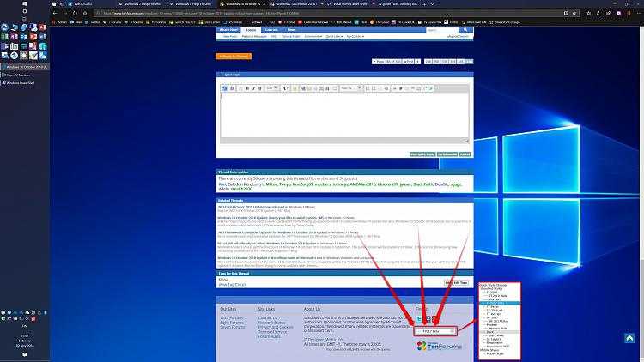The height and width of the screenshot is (362, 644).
Task: Click the browser Back arrow
Action: coord(55,13)
